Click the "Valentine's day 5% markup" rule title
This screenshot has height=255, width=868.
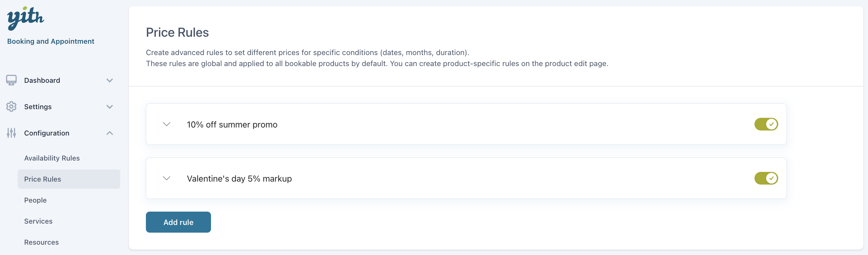click(239, 179)
